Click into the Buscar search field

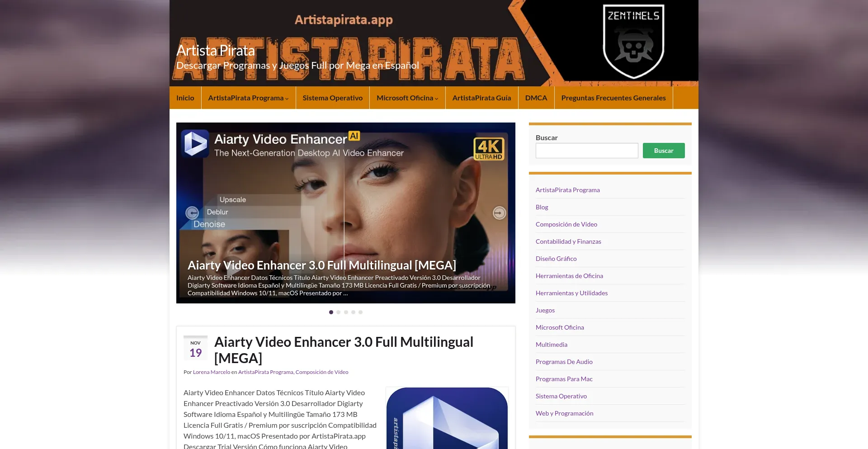(x=586, y=151)
